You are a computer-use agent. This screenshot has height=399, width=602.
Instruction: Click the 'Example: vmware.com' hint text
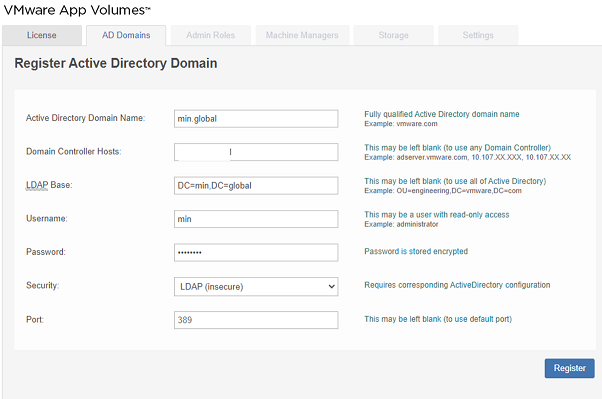tap(401, 124)
